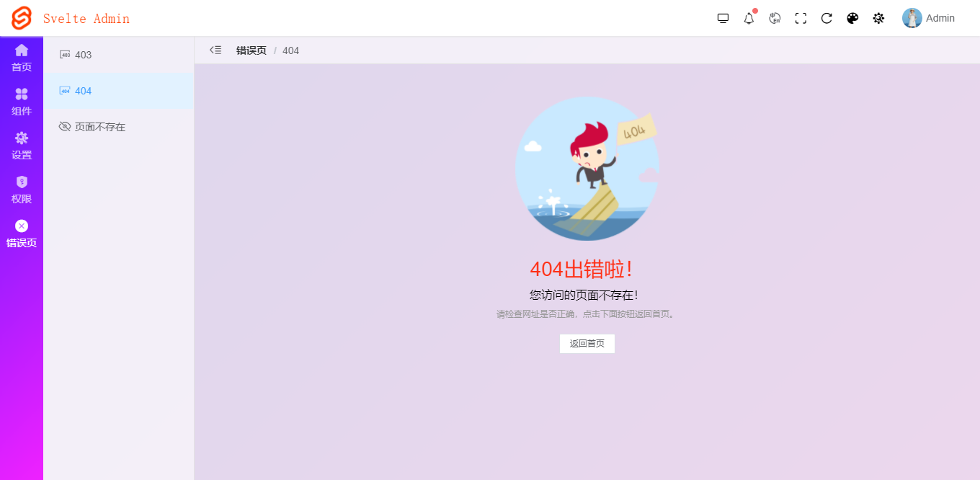
Task: Open the theme palette picker icon
Action: (x=852, y=18)
